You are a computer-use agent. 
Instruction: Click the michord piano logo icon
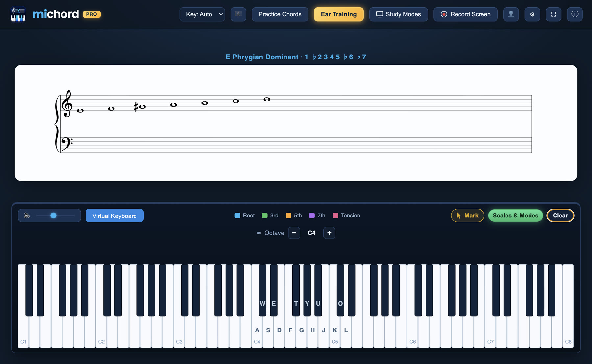(18, 14)
